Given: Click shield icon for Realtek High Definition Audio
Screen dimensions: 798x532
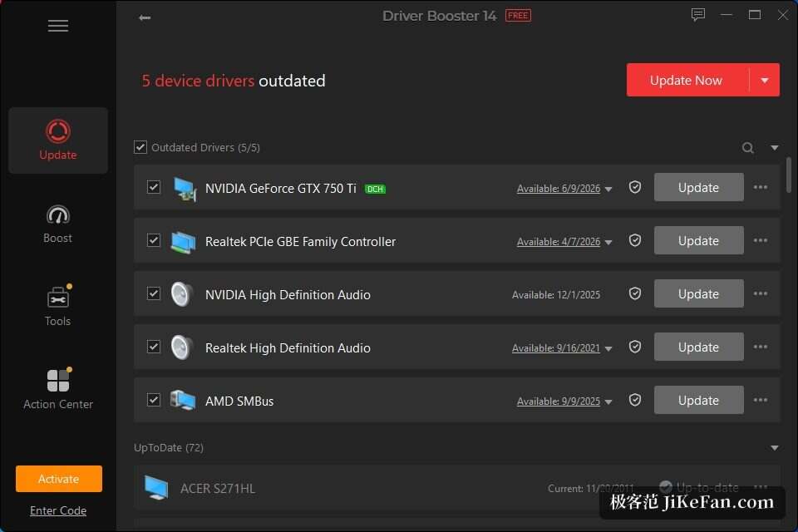Looking at the screenshot, I should [x=634, y=347].
